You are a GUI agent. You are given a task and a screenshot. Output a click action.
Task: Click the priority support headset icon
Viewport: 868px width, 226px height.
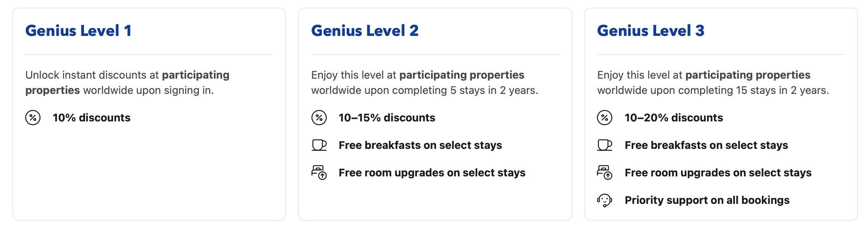coord(605,200)
